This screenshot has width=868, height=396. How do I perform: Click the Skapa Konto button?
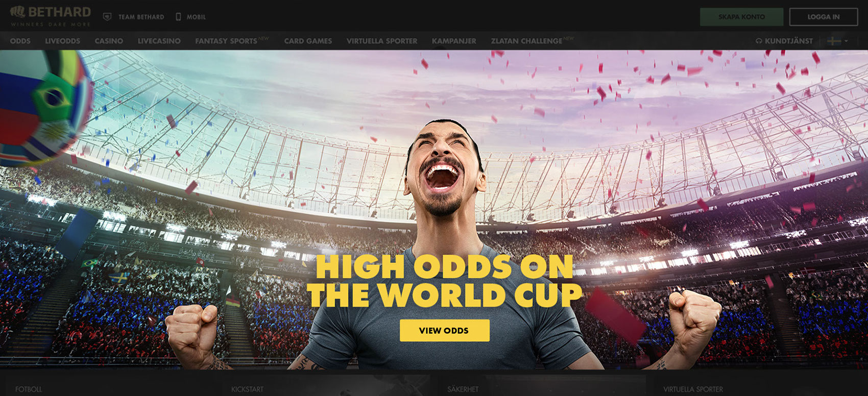click(741, 17)
